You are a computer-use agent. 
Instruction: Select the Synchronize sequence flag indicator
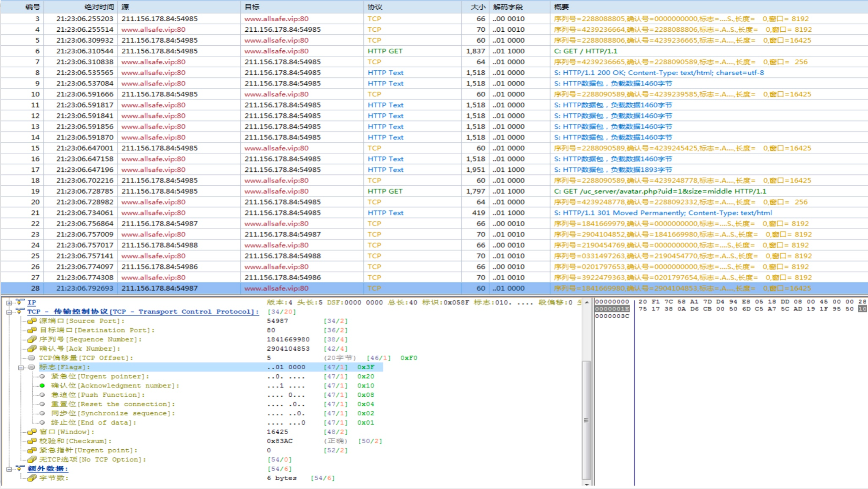click(x=42, y=413)
